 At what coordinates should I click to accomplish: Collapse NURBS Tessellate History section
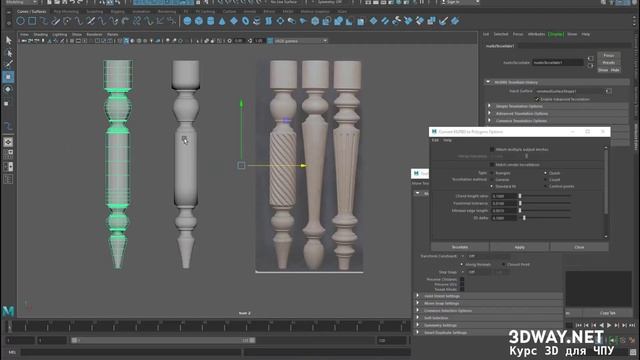(x=557, y=82)
